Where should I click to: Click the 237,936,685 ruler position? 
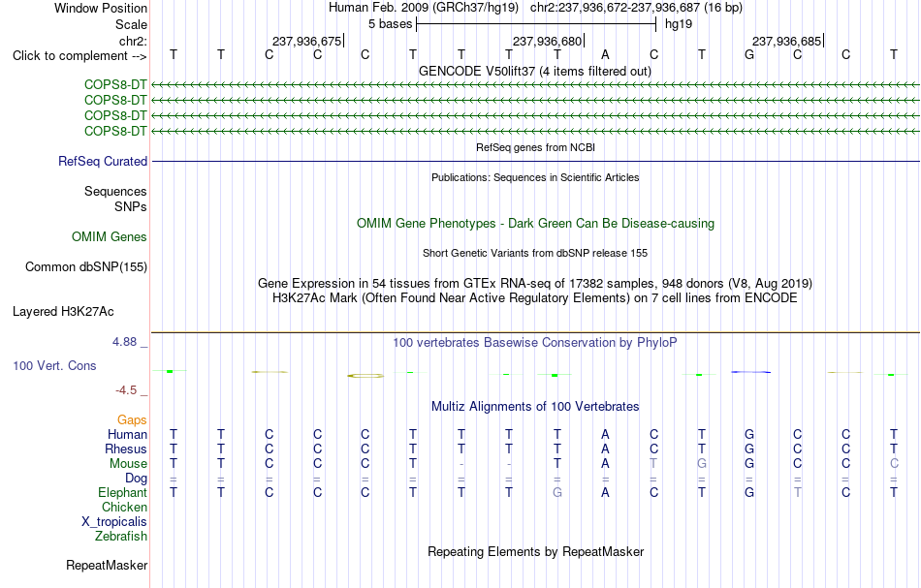[786, 41]
